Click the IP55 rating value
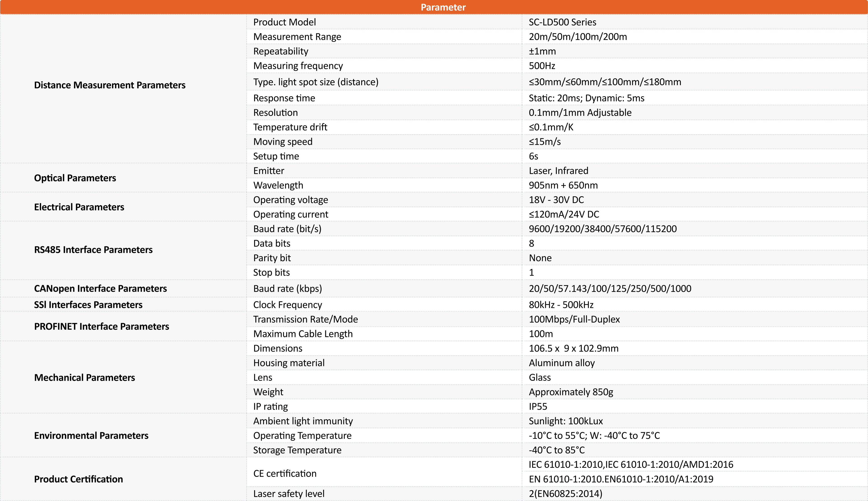This screenshot has width=868, height=501. pos(538,406)
